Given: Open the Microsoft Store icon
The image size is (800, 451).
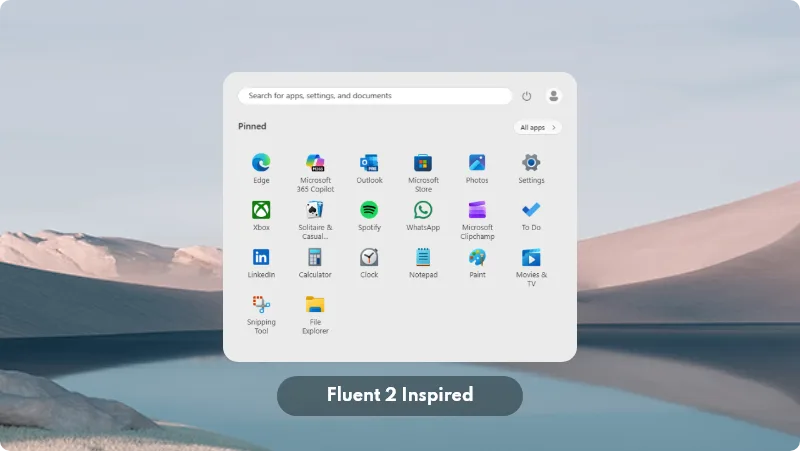Looking at the screenshot, I should tap(423, 163).
